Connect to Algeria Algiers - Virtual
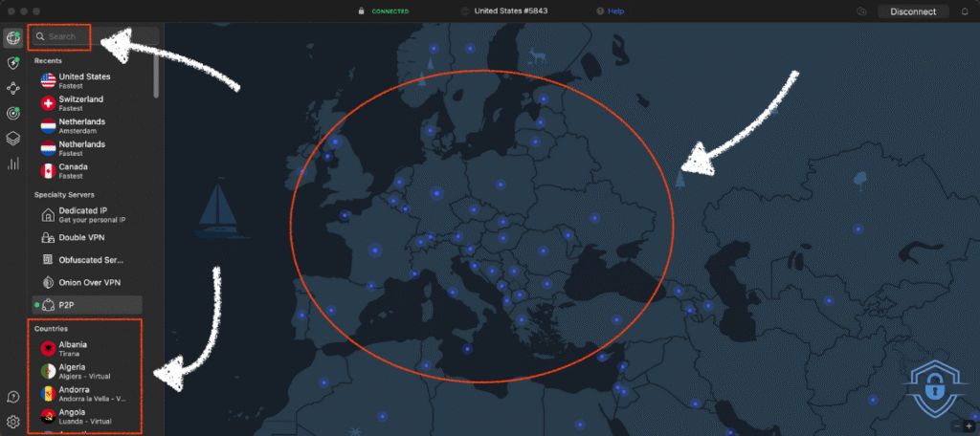 point(87,371)
